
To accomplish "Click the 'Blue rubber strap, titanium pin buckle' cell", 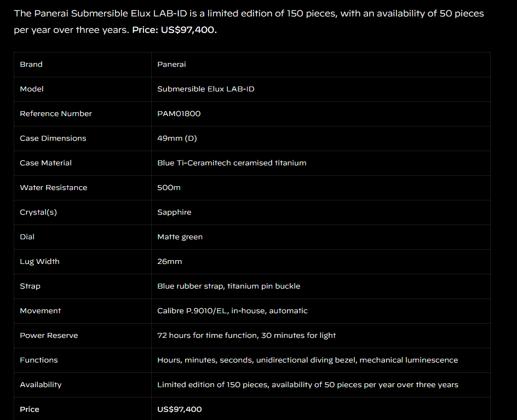I will coord(228,286).
